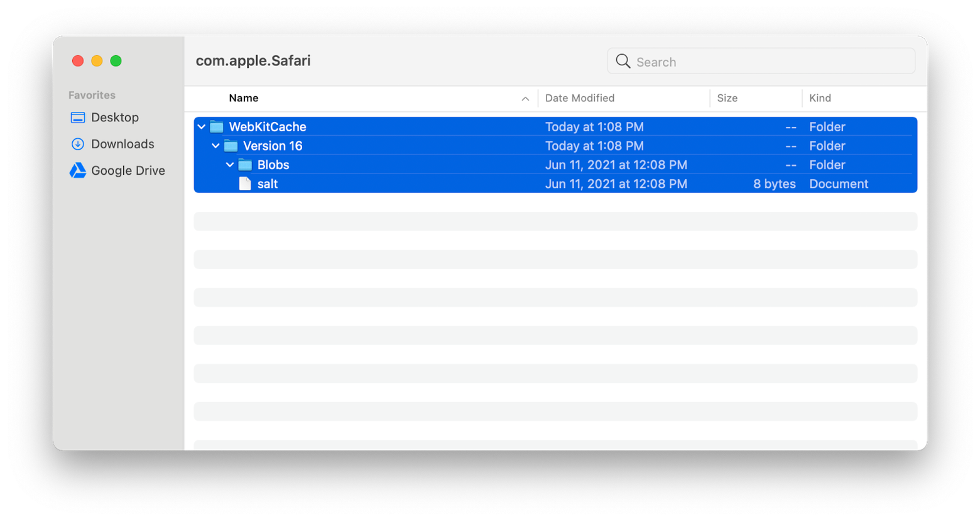980x521 pixels.
Task: Click the WebKitCache folder icon
Action: click(x=217, y=127)
